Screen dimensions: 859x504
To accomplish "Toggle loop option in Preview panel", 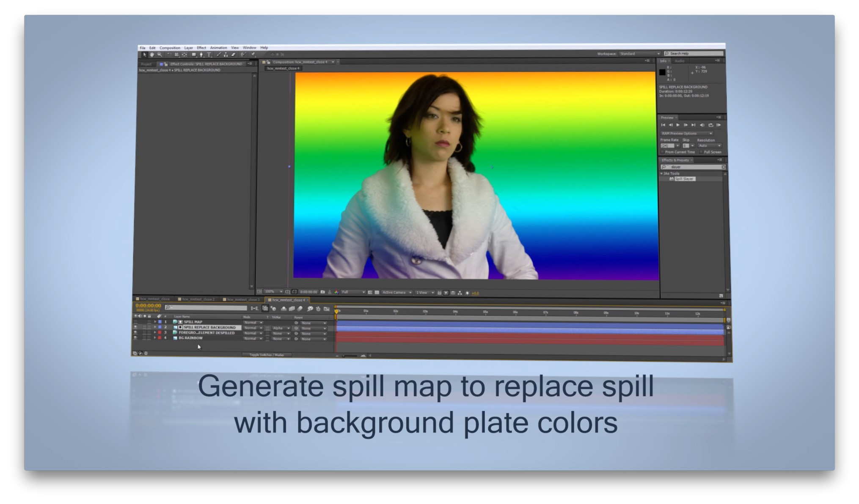I will tap(711, 125).
